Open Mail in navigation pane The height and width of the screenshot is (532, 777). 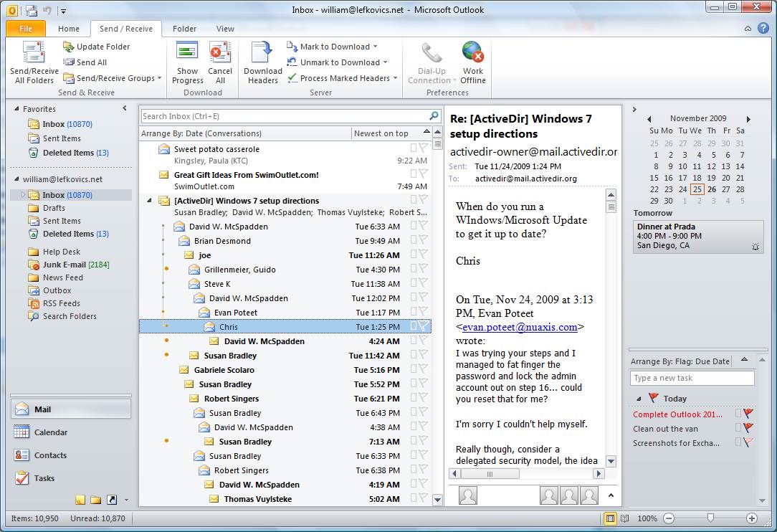pos(71,409)
